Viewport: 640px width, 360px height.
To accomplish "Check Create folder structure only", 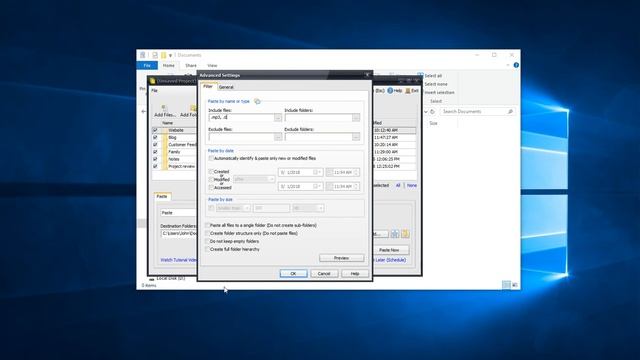I will pos(207,233).
